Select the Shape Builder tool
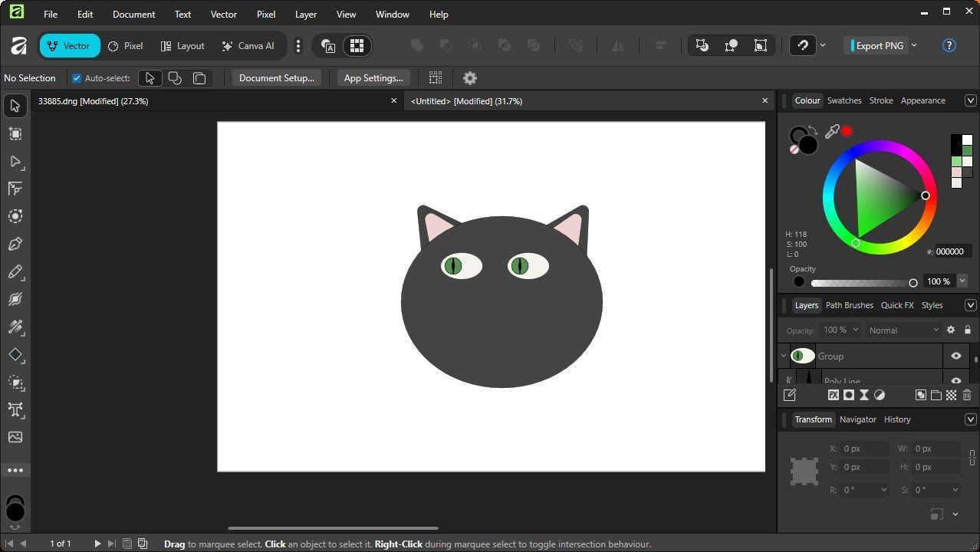This screenshot has width=980, height=552. (15, 383)
